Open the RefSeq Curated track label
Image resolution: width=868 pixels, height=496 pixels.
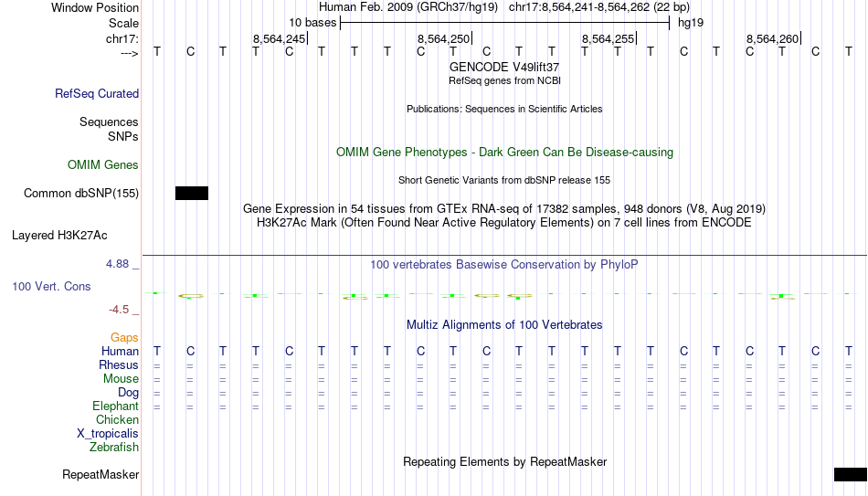click(x=97, y=93)
